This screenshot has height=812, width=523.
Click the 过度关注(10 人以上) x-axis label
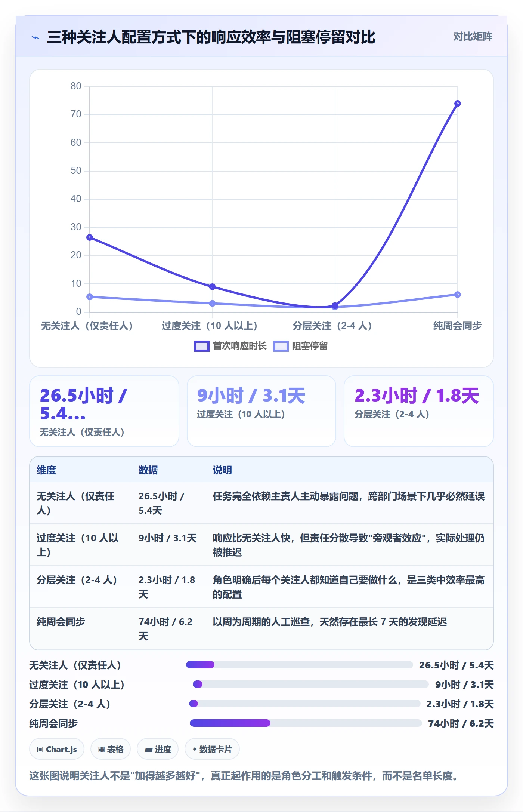pyautogui.click(x=210, y=326)
